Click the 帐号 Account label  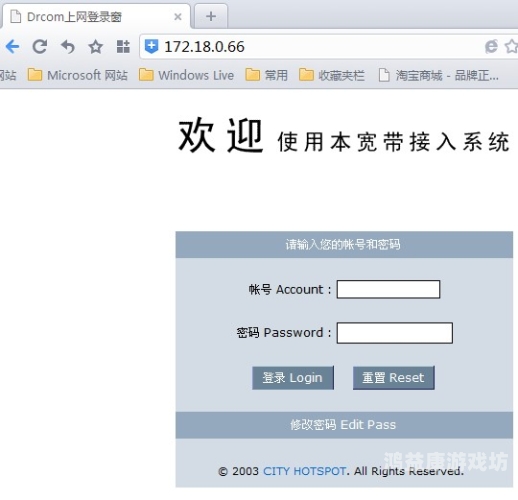pos(290,289)
